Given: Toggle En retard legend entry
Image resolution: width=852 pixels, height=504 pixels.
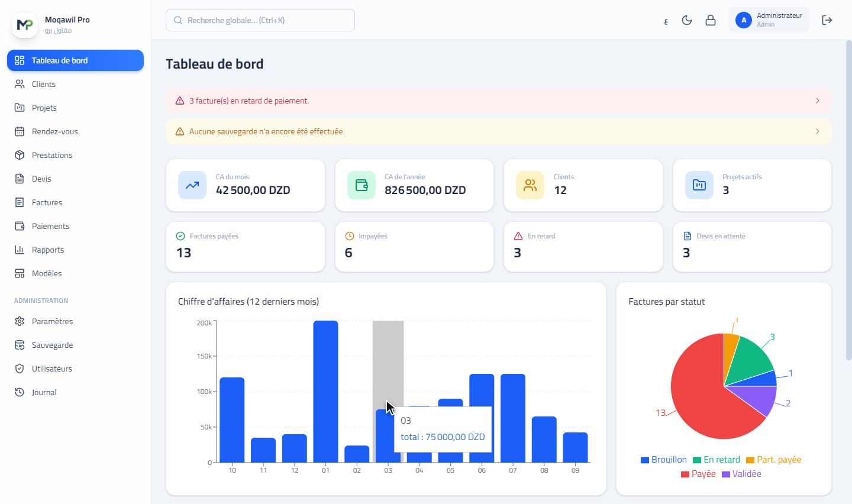Looking at the screenshot, I should (x=717, y=460).
